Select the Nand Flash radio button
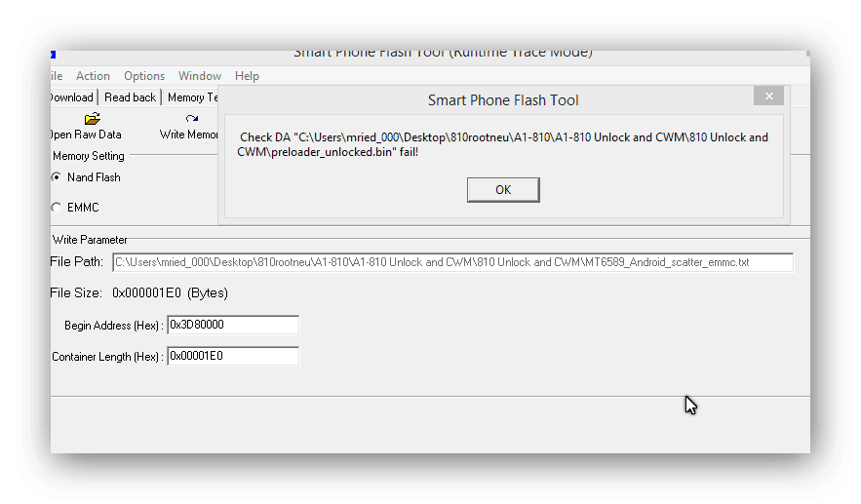 tap(56, 176)
